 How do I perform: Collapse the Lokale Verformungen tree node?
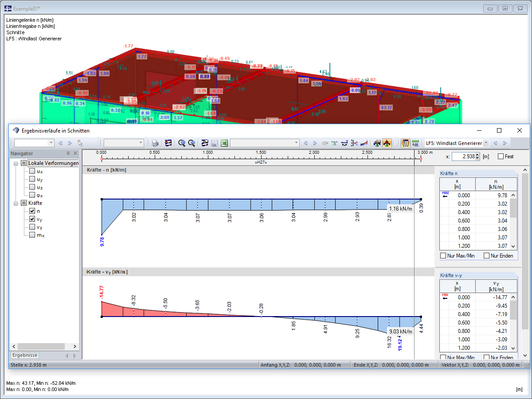(16, 163)
